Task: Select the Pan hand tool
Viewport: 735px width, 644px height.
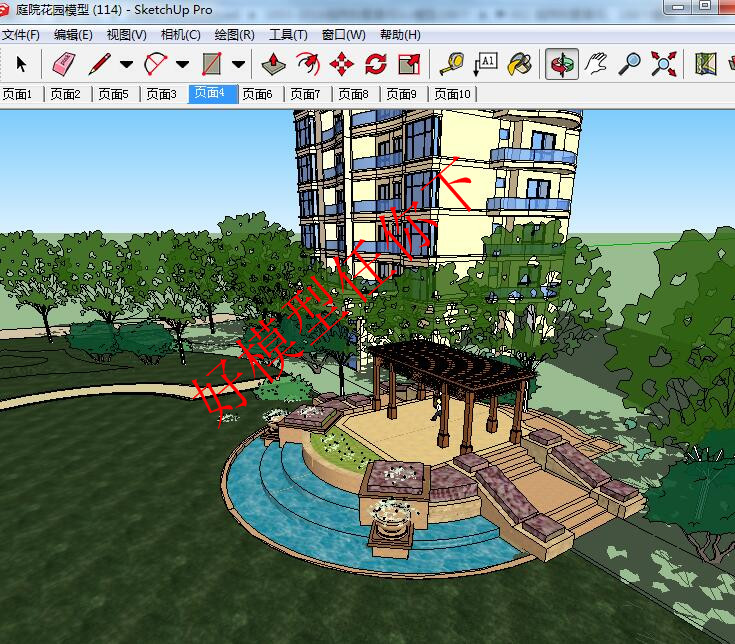Action: (x=596, y=64)
